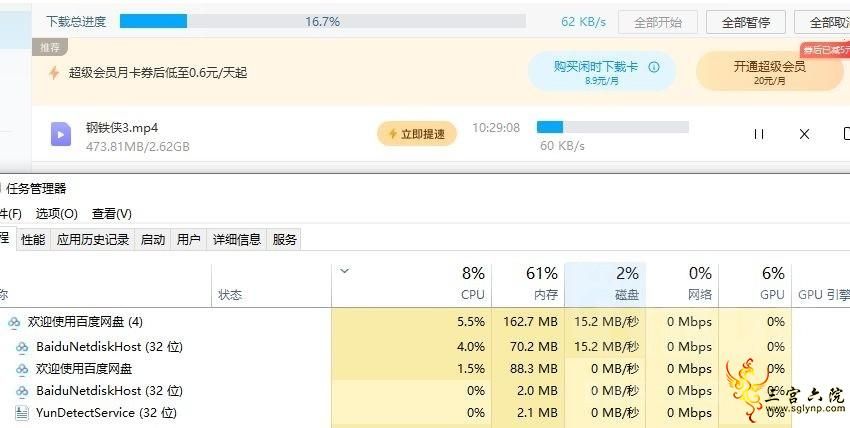Click the icon of the BaiduNetdiskHost row using 4.0% CPU
The width and height of the screenshot is (850, 428).
coord(22,347)
